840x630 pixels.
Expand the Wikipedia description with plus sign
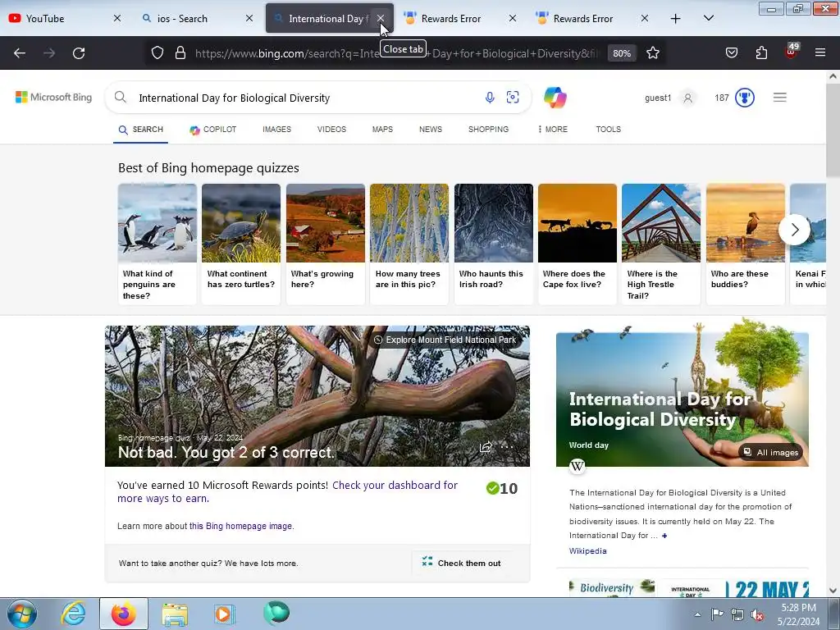664,536
